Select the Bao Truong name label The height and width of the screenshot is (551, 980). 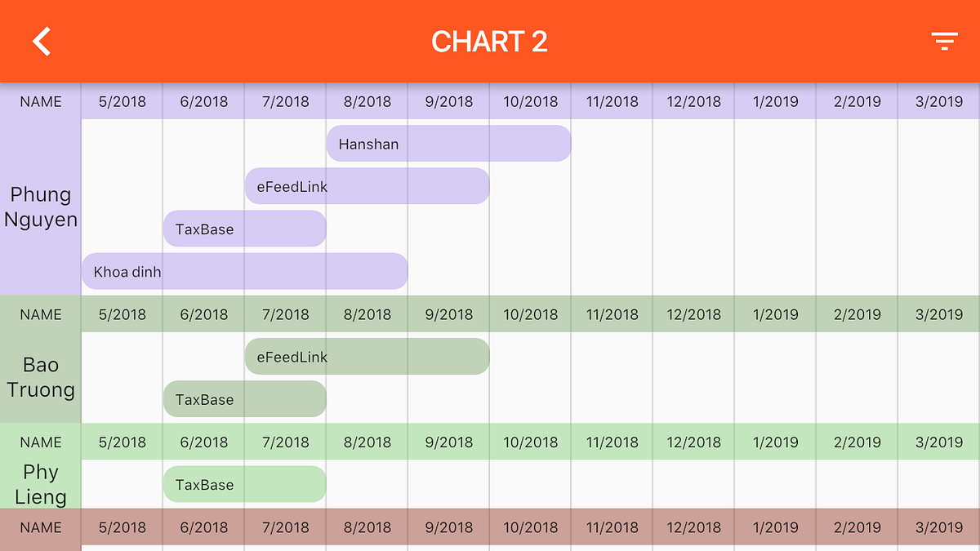coord(40,377)
